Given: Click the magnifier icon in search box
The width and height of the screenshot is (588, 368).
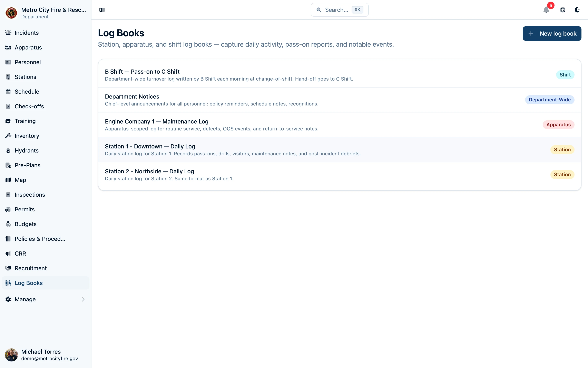Looking at the screenshot, I should 319,10.
